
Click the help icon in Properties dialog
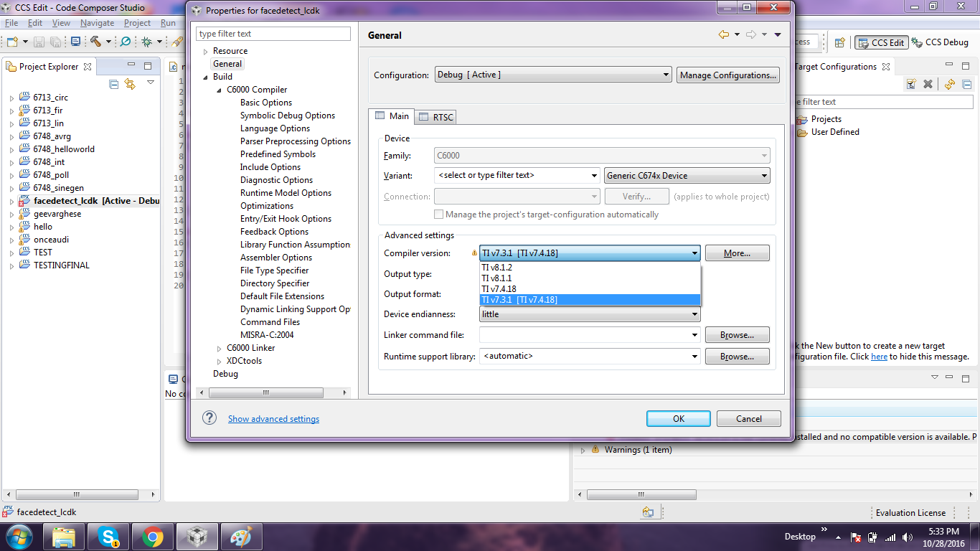tap(209, 418)
